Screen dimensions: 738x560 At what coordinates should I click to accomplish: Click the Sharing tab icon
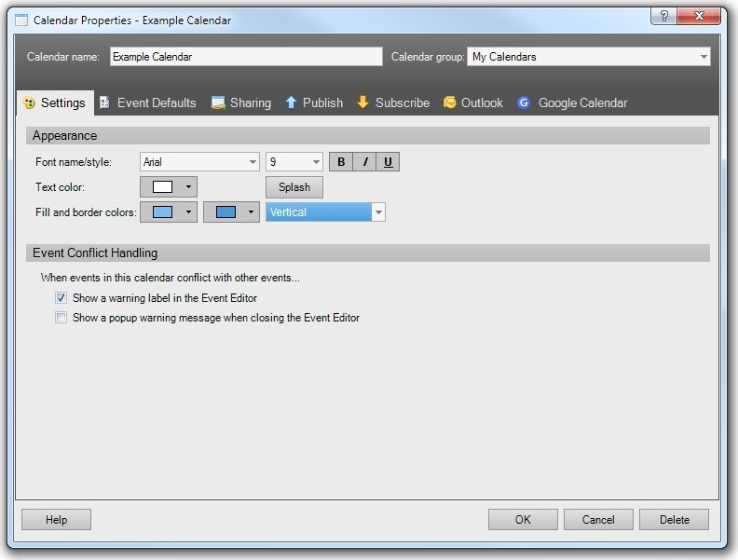point(218,102)
